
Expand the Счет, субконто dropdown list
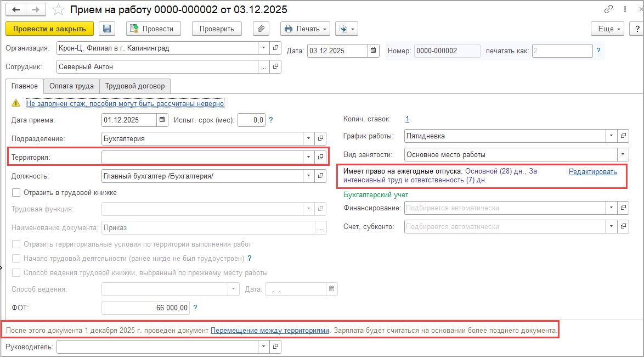(612, 226)
